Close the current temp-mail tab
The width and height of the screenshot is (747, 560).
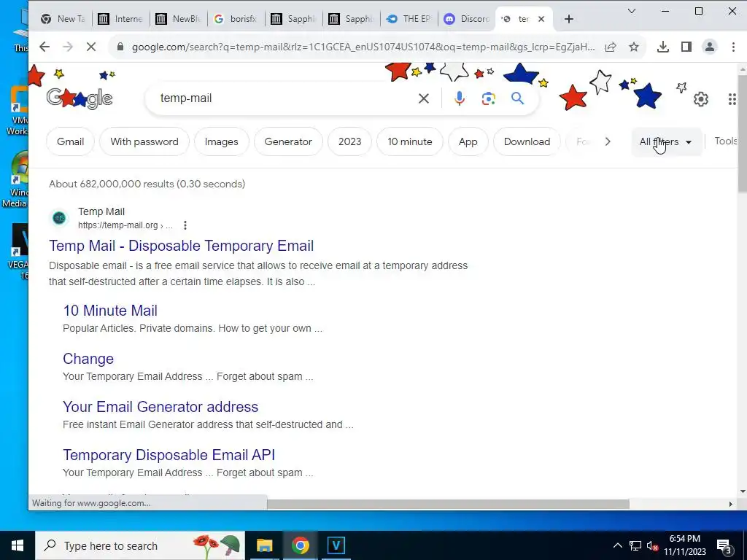coord(541,19)
